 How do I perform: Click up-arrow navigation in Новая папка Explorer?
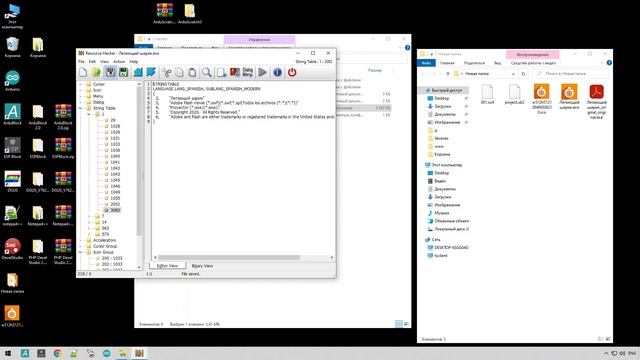[447, 73]
